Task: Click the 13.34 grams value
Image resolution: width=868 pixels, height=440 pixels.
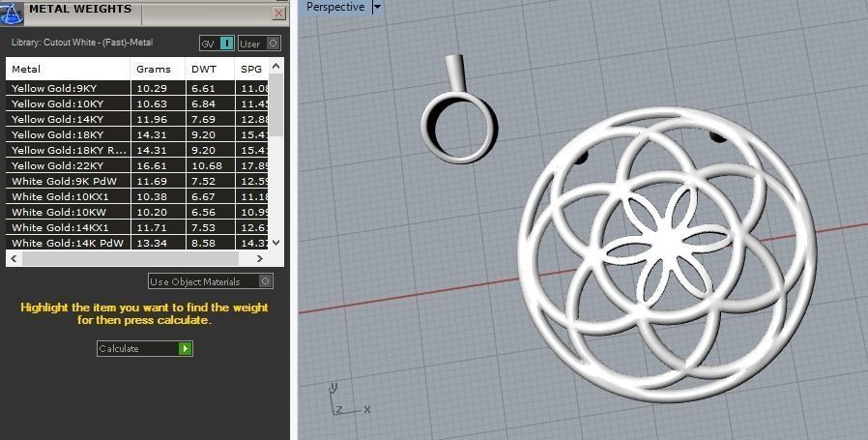Action: [x=151, y=243]
